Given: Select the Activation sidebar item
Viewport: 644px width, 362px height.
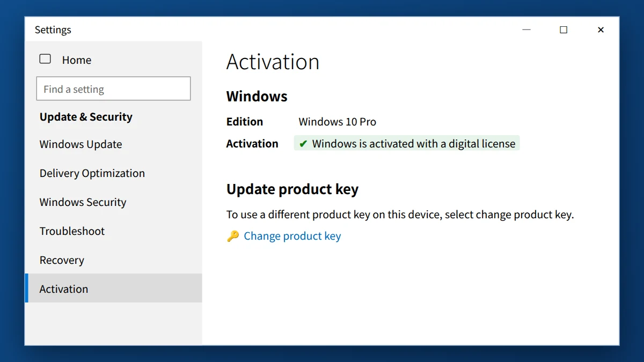Looking at the screenshot, I should tap(113, 289).
